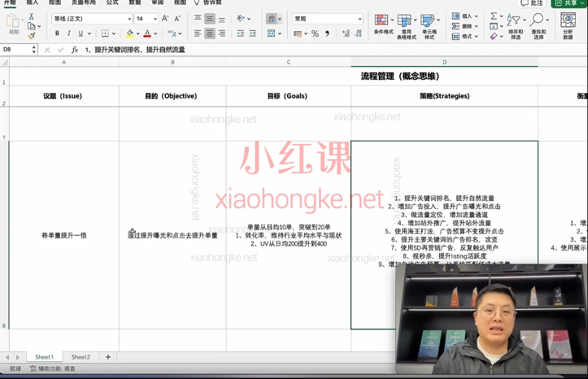Click the Cut scissors icon
This screenshot has height=379, width=588.
(31, 17)
